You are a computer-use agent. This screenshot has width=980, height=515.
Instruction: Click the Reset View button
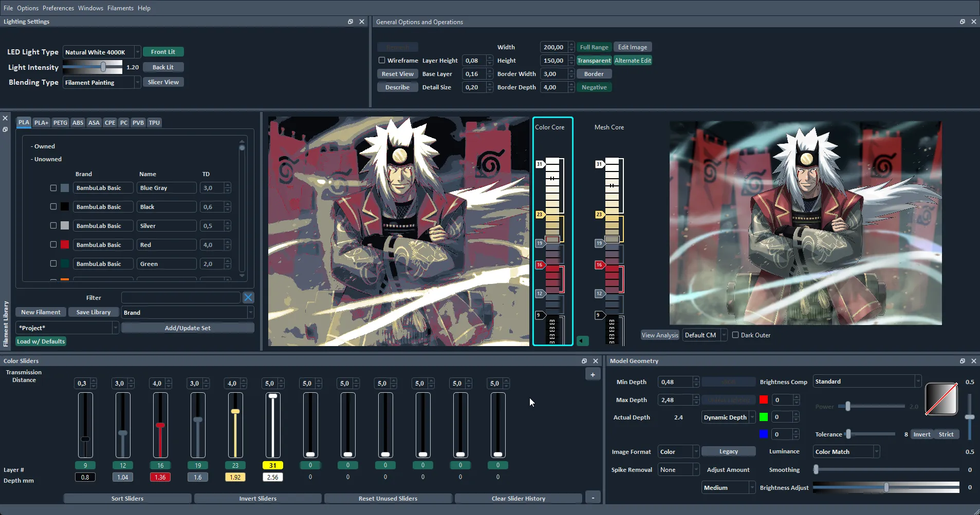(x=398, y=74)
